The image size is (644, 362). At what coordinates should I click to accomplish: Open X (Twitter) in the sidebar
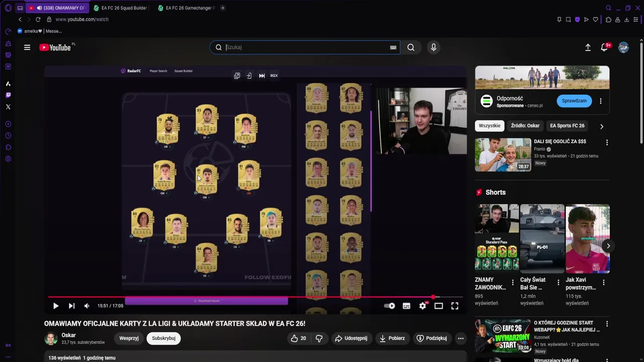pos(8,107)
